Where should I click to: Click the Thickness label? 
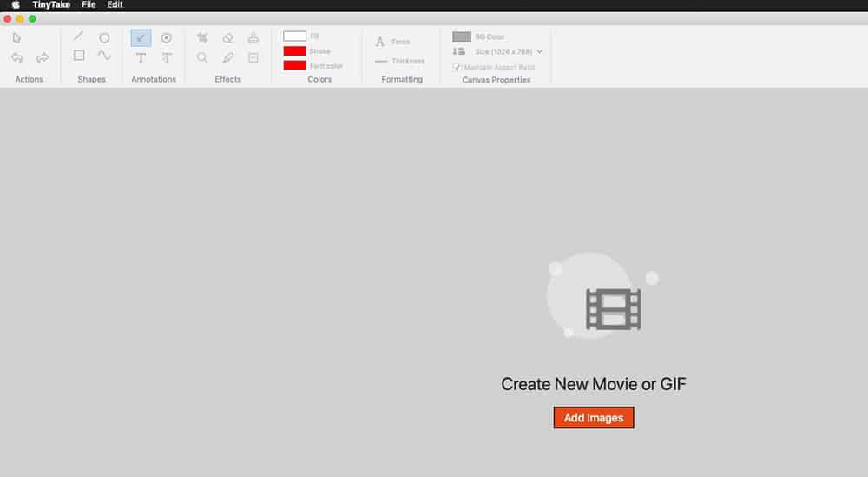(408, 61)
